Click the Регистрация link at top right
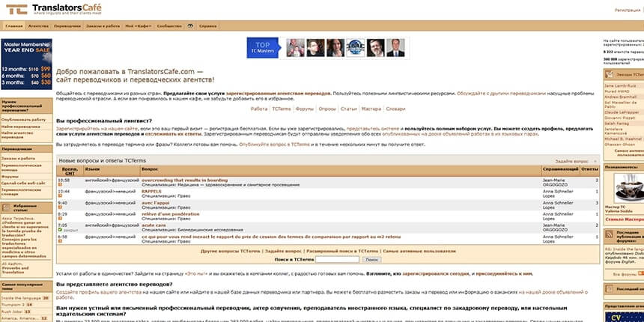 tap(629, 10)
